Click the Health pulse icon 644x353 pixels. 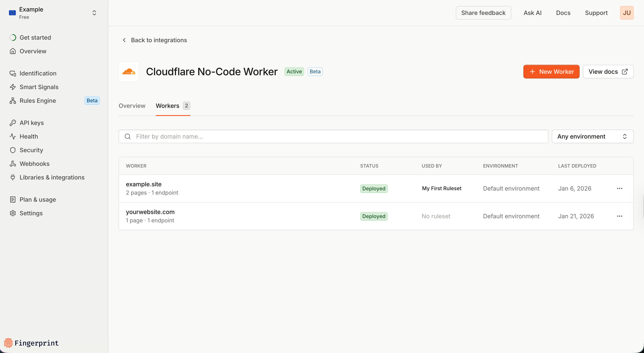(x=13, y=136)
